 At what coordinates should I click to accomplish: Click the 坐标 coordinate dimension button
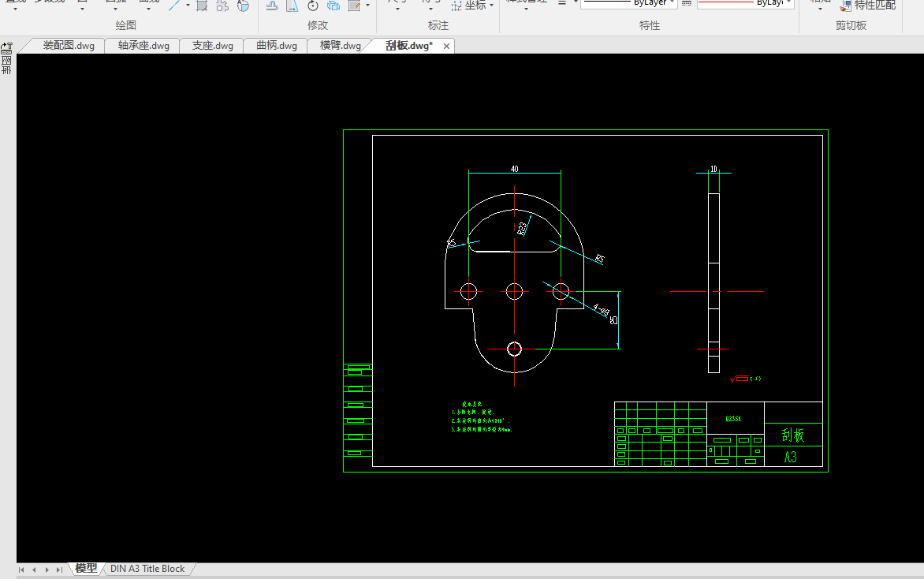469,6
